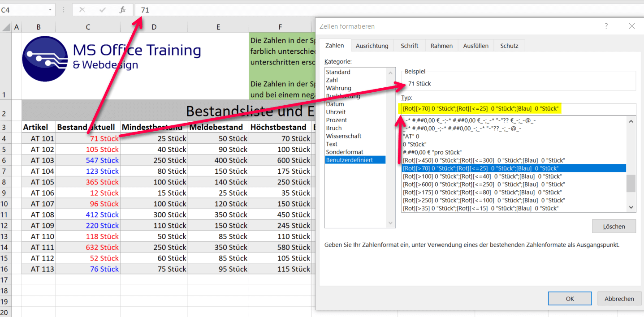Screen dimensions: 644x317
Task: Switch to the Schutz tab
Action: click(509, 46)
